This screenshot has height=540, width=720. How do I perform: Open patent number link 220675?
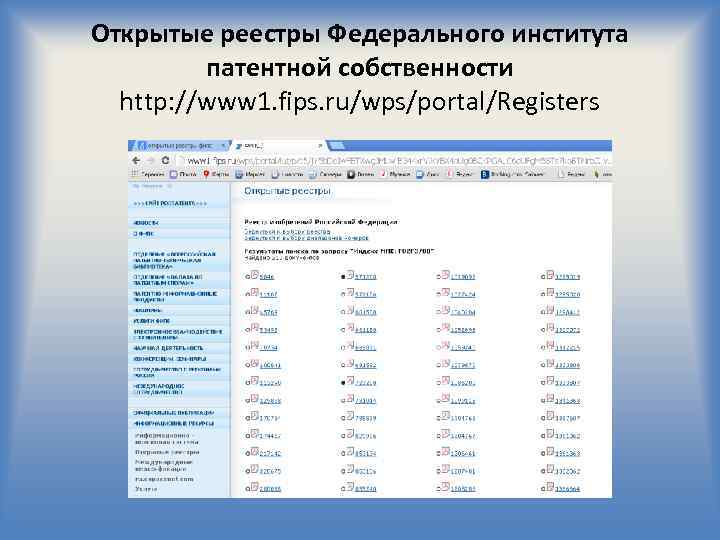click(x=270, y=472)
